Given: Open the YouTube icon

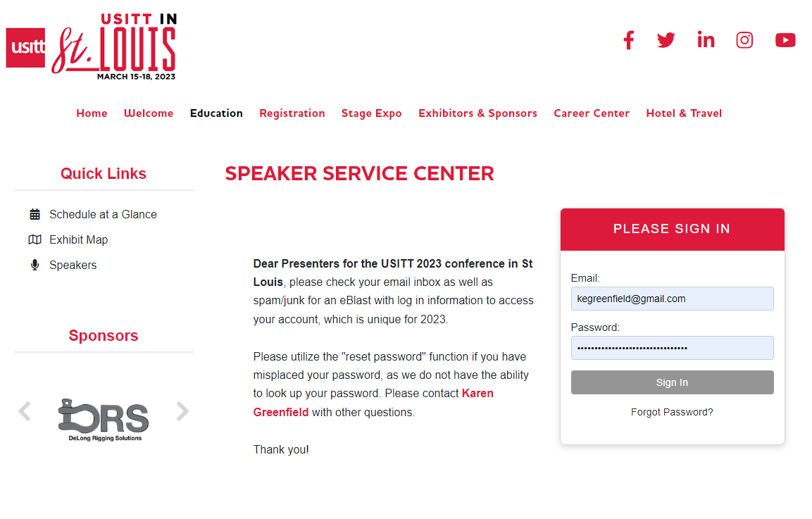Looking at the screenshot, I should [x=785, y=40].
